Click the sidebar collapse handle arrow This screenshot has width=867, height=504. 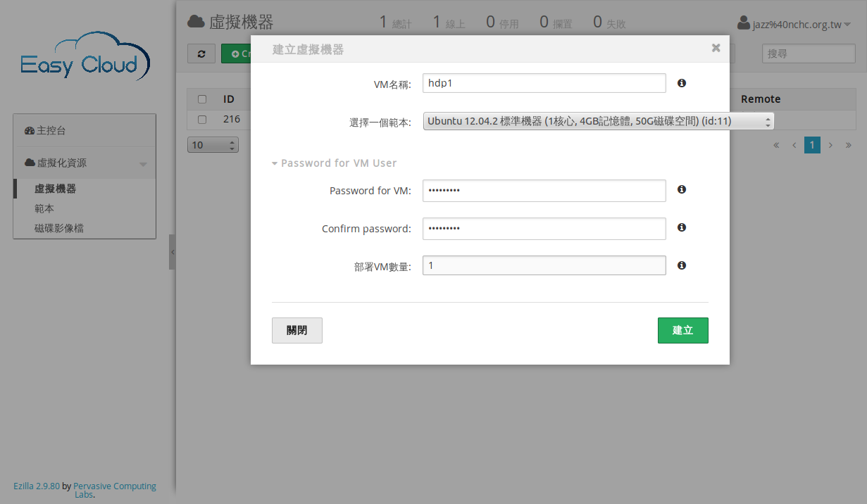point(172,252)
